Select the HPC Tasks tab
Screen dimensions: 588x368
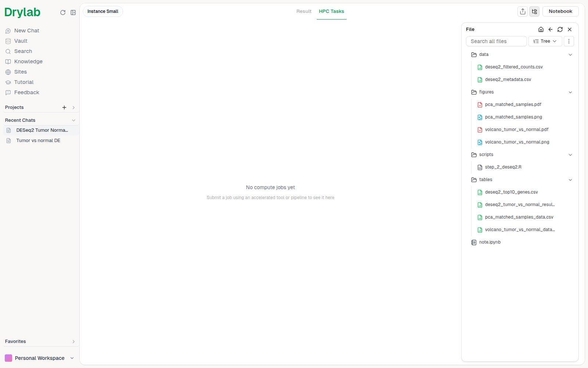[331, 11]
